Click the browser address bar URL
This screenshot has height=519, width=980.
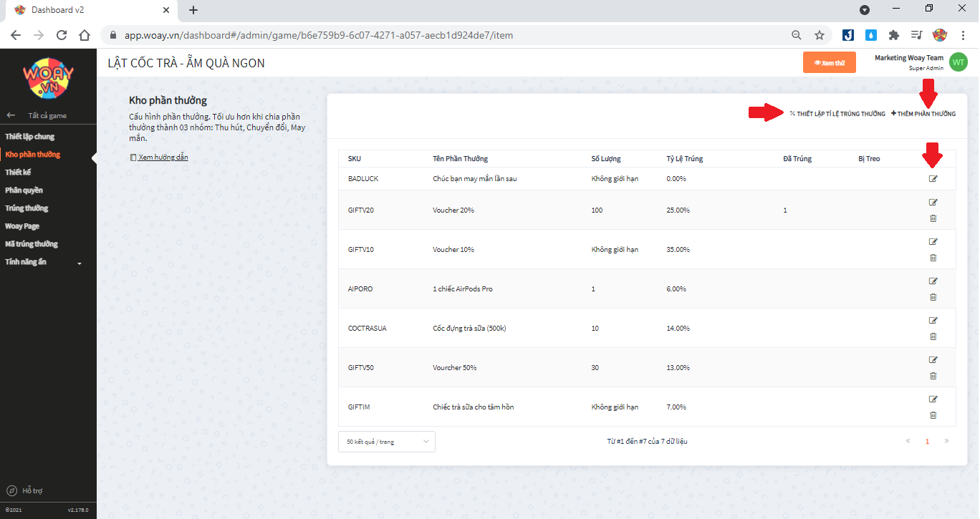pos(319,35)
